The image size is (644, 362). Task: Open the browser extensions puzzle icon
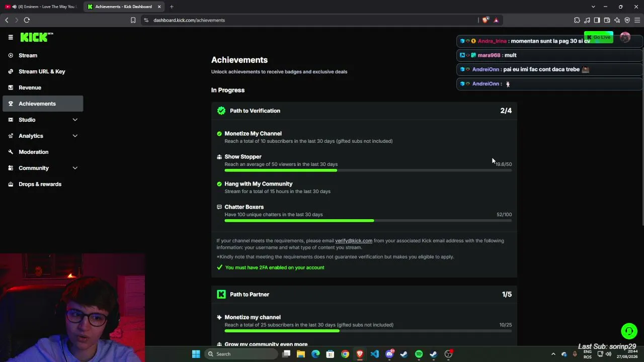(x=577, y=20)
